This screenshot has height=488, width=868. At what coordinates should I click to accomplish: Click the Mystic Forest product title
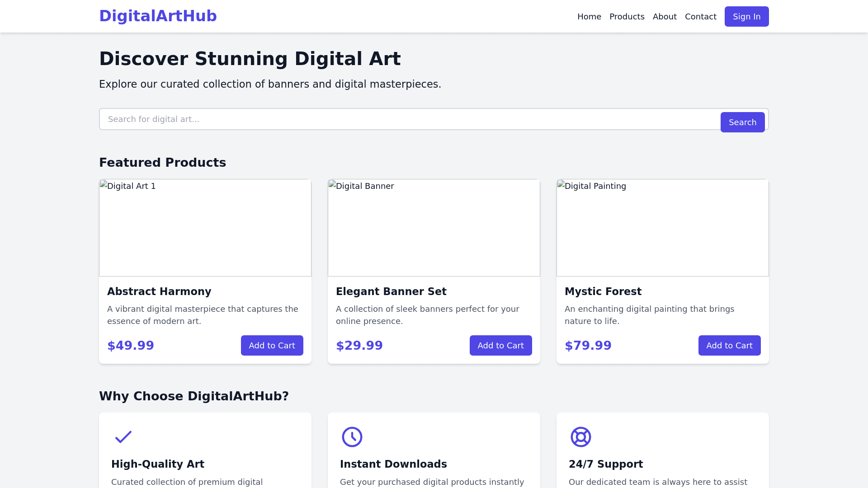pyautogui.click(x=603, y=292)
